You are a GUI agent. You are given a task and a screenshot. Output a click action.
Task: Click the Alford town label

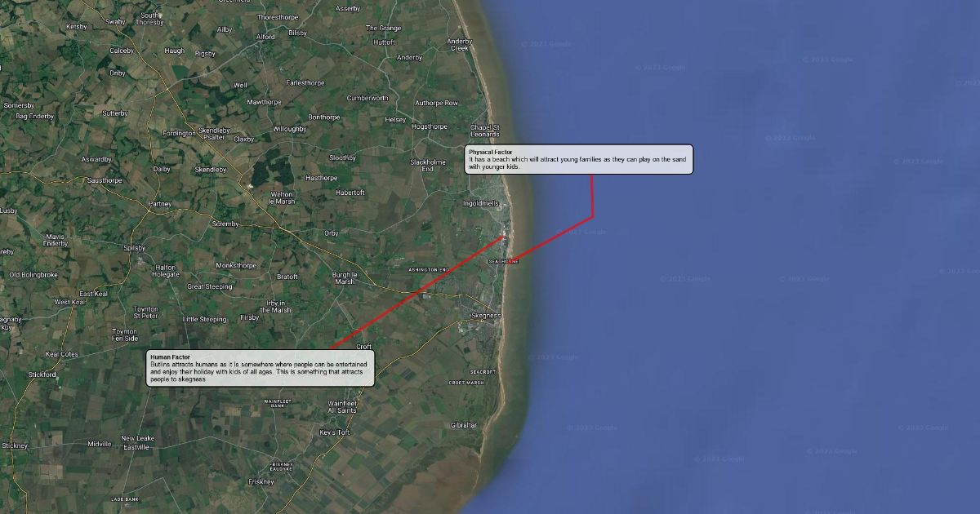265,37
